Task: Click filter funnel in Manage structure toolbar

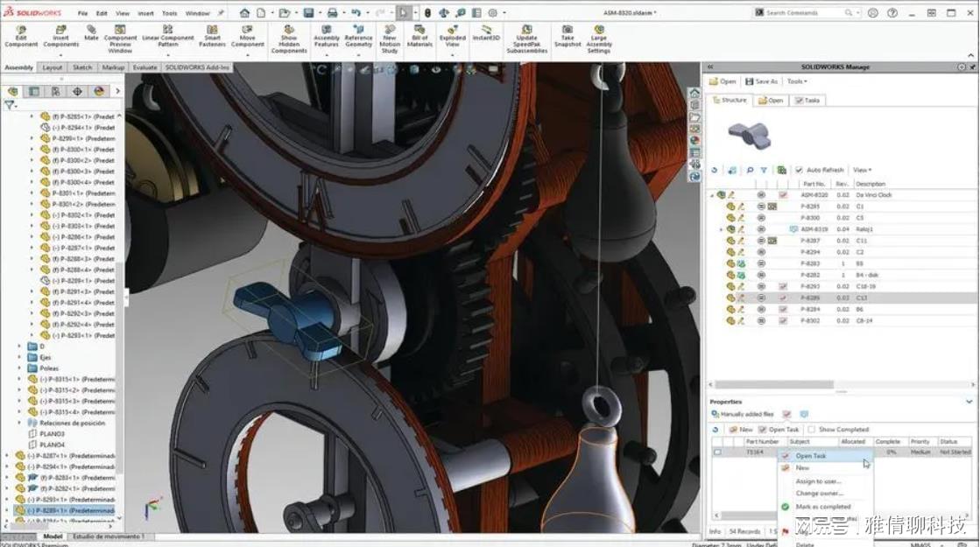Action: [764, 170]
